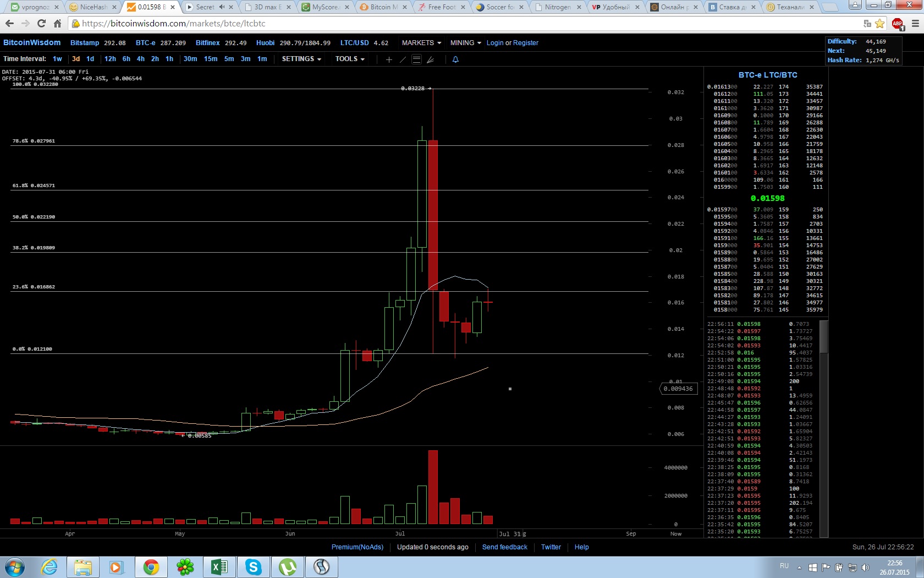Screen dimensions: 924x578
Task: Show hidden system tray icons arrow
Action: click(x=799, y=567)
